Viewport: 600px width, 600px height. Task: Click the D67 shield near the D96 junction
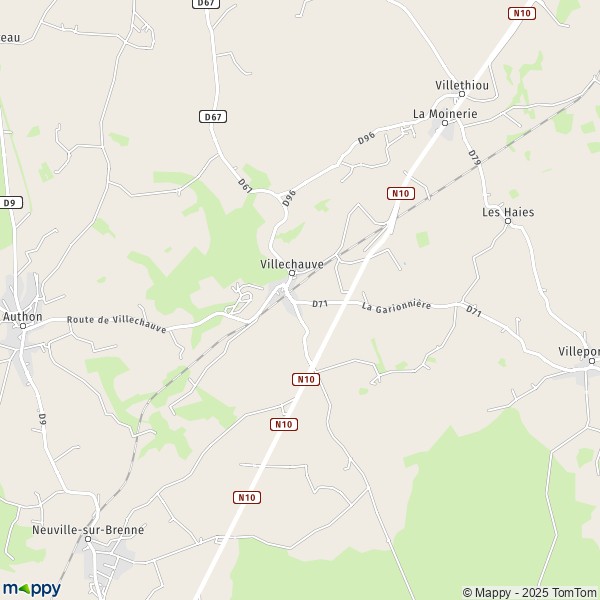[213, 117]
